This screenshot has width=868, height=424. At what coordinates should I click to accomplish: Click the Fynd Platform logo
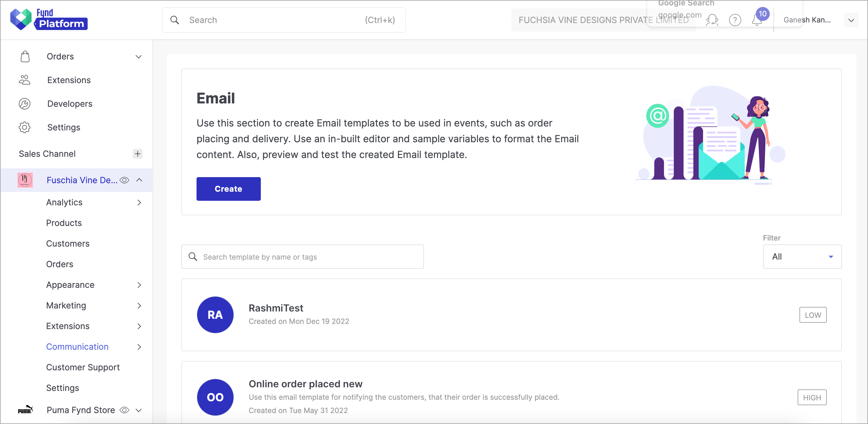click(x=49, y=19)
